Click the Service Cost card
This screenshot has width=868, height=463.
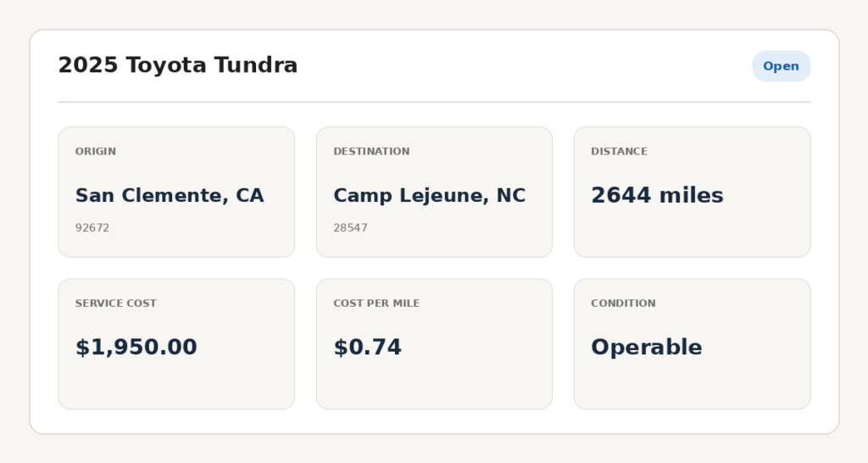pos(176,344)
